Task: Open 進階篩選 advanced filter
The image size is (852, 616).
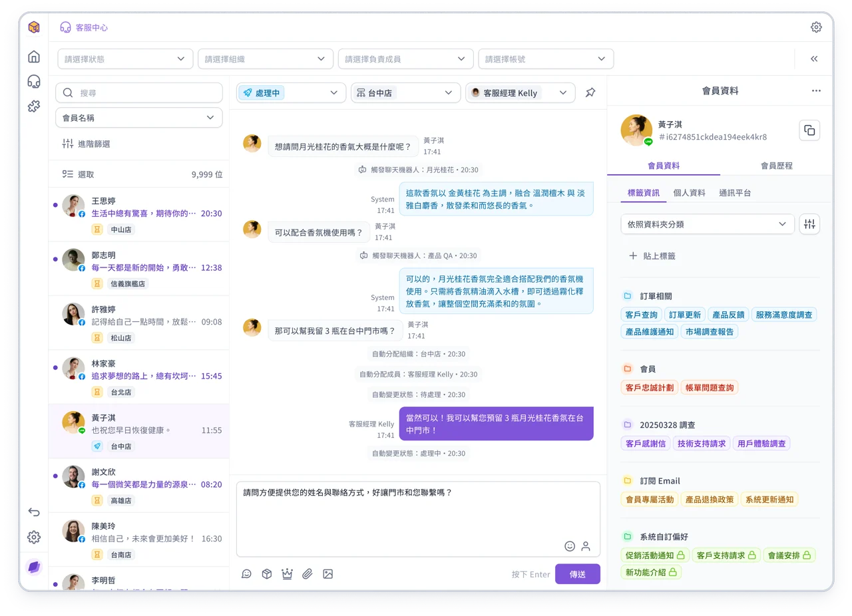Action: 86,144
